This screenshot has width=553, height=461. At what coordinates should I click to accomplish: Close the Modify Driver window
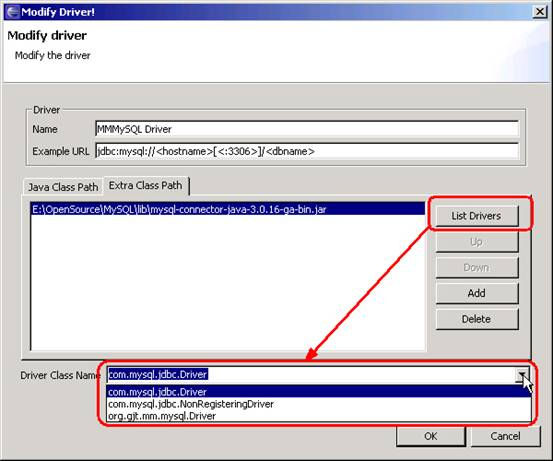pos(540,12)
